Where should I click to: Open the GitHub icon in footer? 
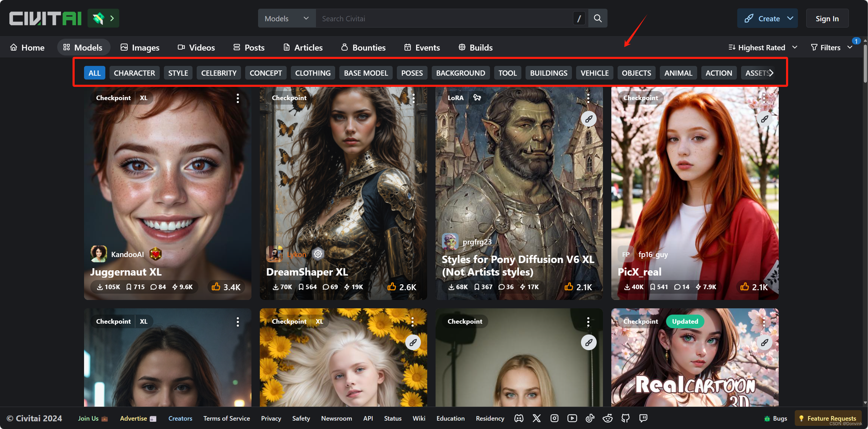click(x=625, y=418)
